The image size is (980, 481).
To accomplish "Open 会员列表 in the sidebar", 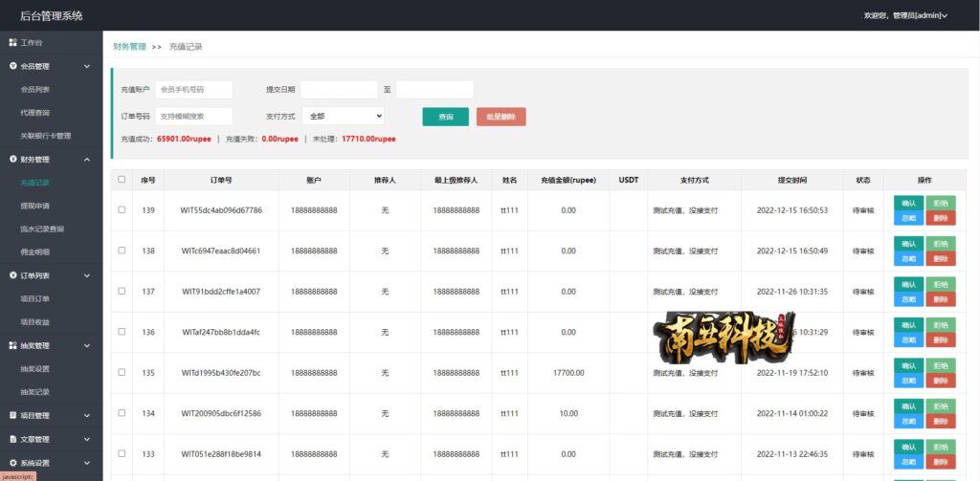I will coord(35,89).
